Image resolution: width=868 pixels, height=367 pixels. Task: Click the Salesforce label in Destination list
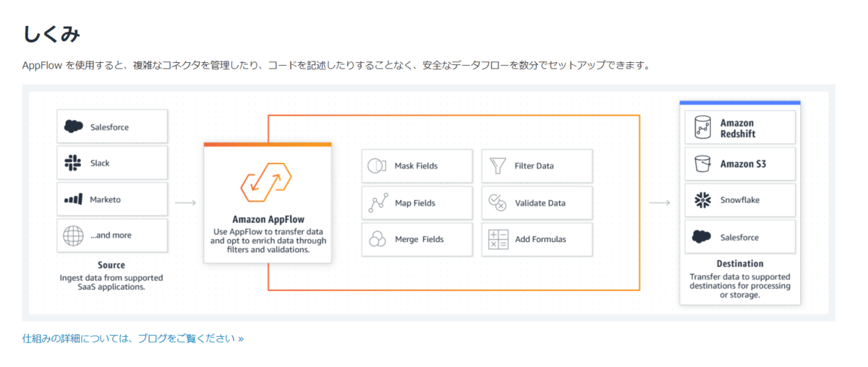[739, 237]
